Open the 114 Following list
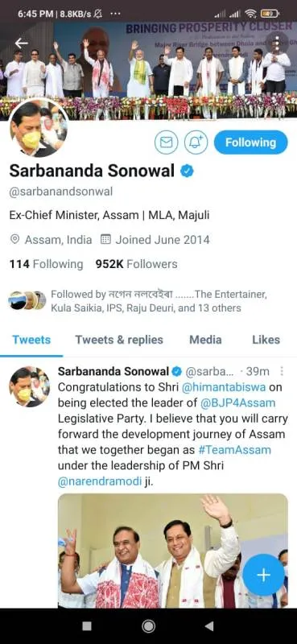The image size is (297, 644). click(46, 264)
